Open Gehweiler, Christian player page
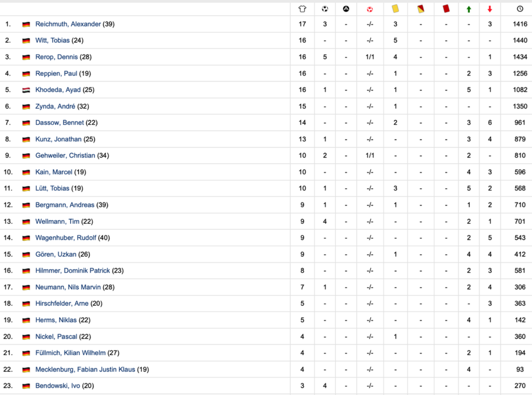 pos(65,156)
